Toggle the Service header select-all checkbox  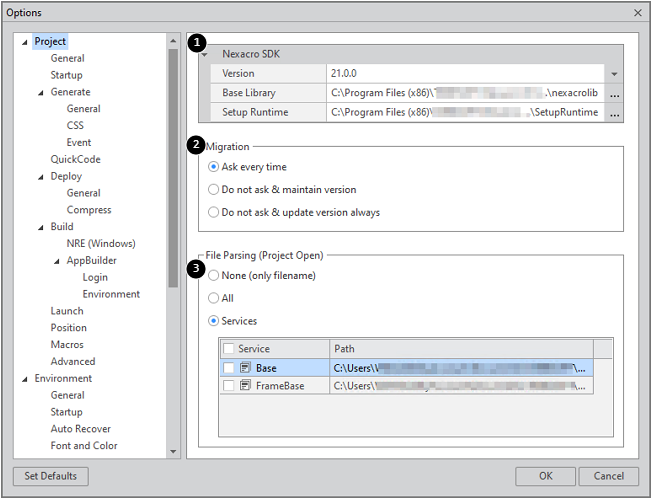point(229,349)
